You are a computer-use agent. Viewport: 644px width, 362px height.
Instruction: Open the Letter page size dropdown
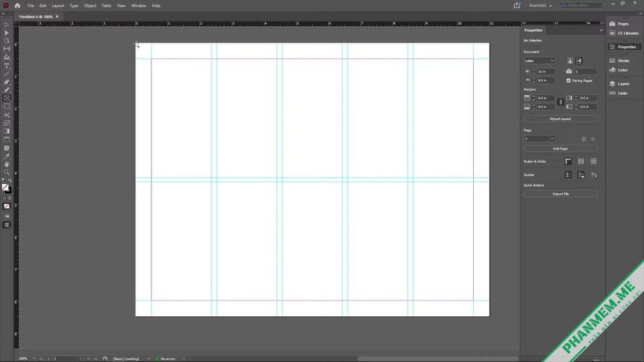(539, 61)
